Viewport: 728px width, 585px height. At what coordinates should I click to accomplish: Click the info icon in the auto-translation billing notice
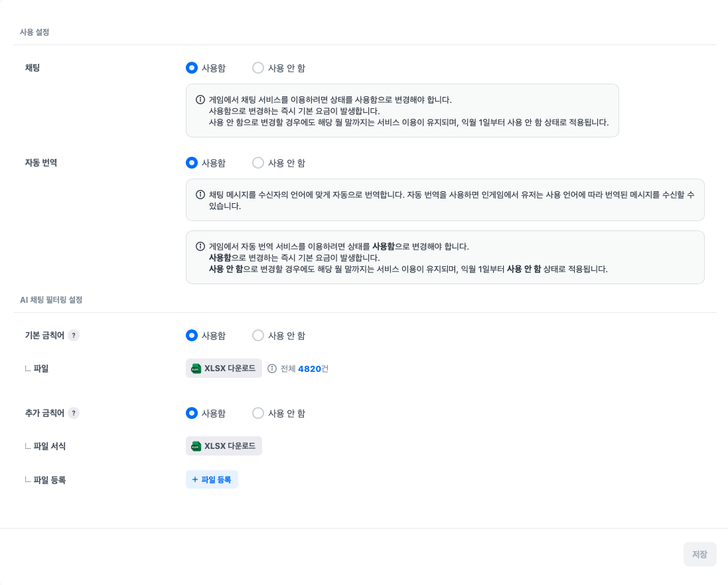[200, 246]
